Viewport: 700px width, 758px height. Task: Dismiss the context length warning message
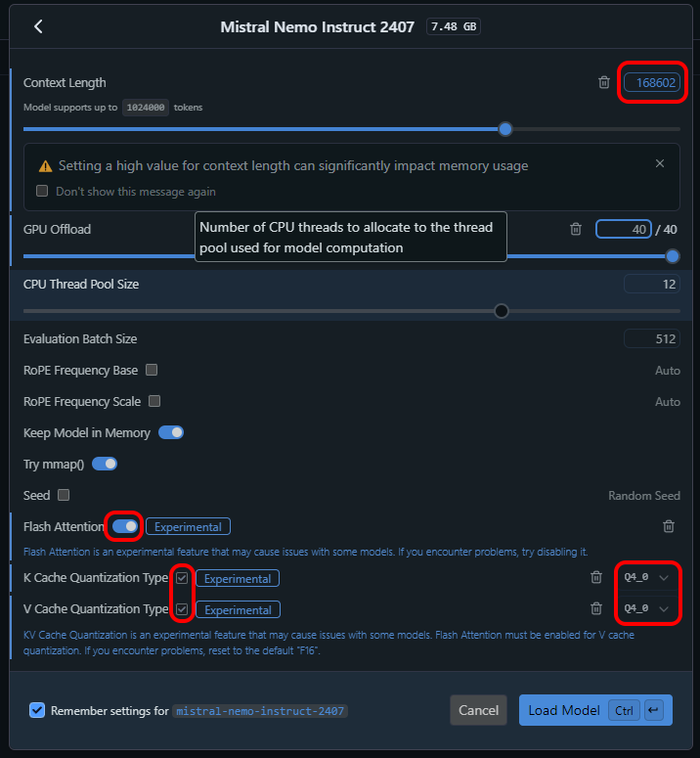click(660, 164)
